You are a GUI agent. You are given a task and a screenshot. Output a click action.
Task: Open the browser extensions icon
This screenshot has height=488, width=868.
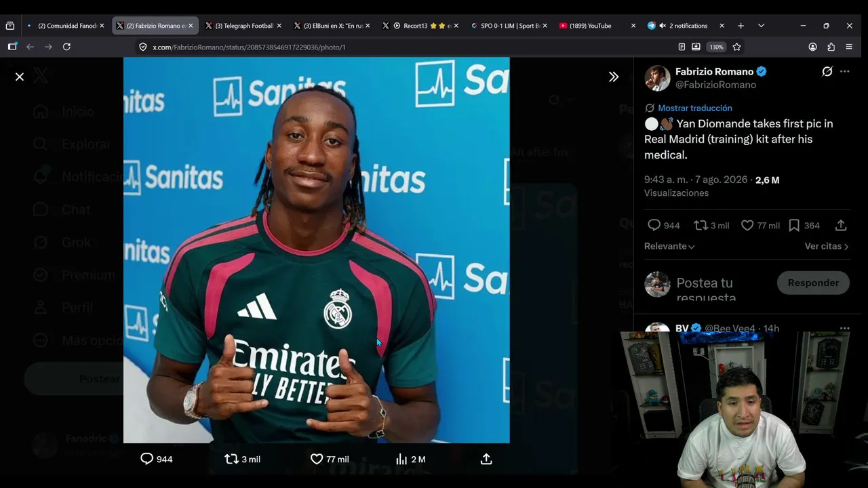click(831, 47)
